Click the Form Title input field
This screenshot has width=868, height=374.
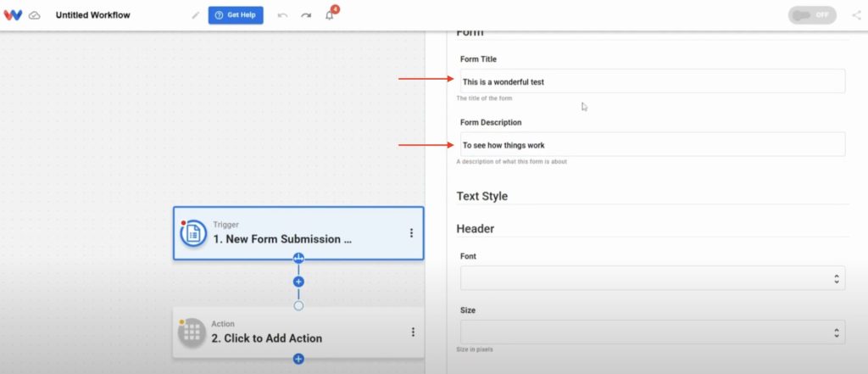click(653, 81)
